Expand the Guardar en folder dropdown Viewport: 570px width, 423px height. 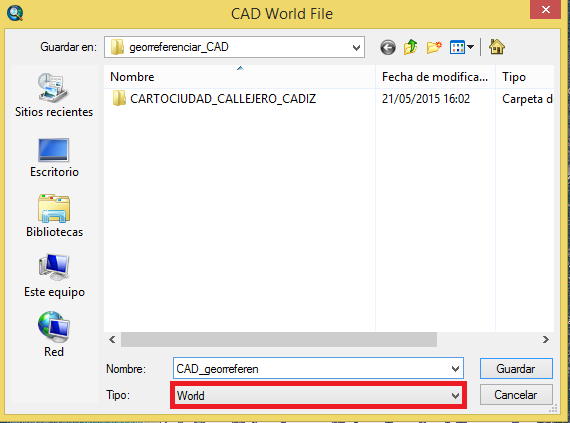point(356,47)
